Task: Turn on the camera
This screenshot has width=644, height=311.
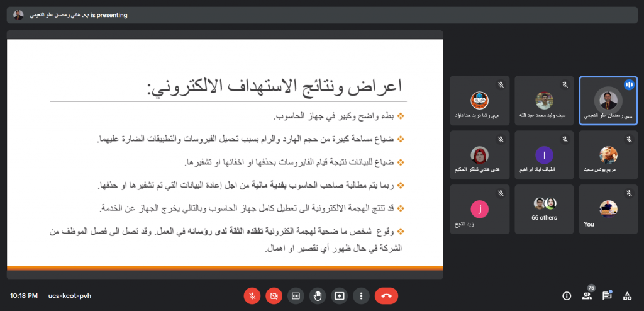Action: [274, 295]
